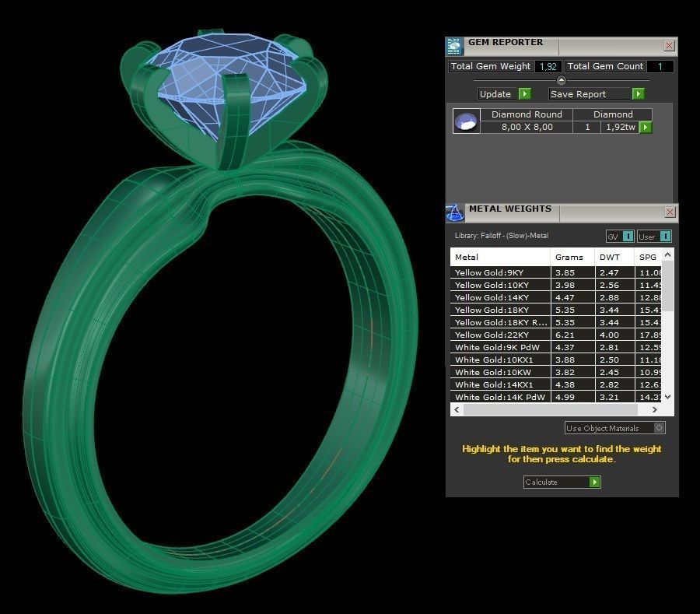Viewport: 700px width, 614px height.
Task: Click the Calculate button
Action: coord(562,482)
